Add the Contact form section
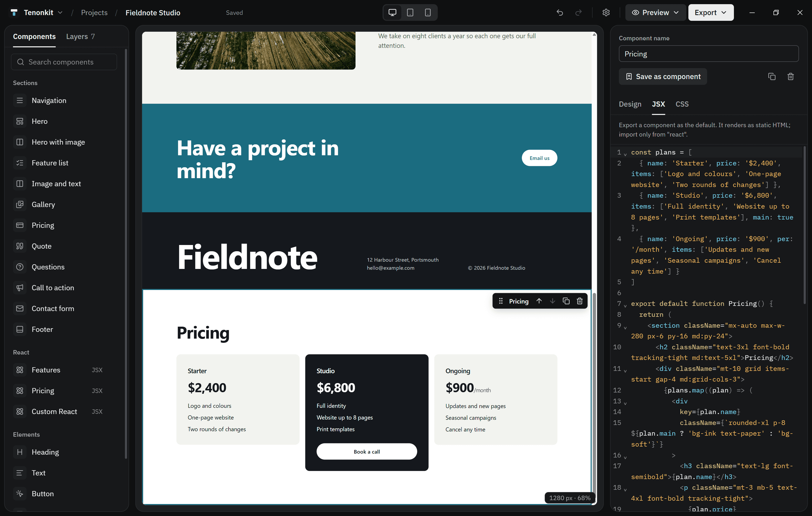Viewport: 812px width, 516px height. (64, 308)
